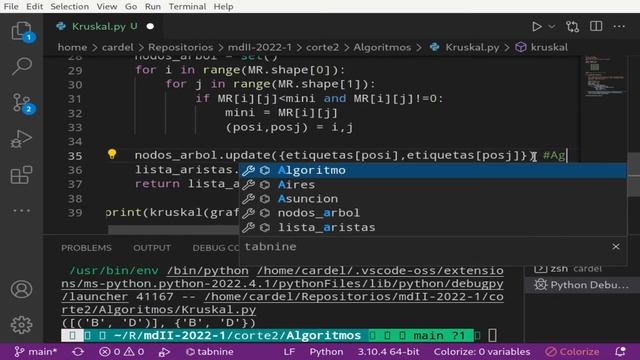Place cursor on line 32 mini assignment

(281, 113)
